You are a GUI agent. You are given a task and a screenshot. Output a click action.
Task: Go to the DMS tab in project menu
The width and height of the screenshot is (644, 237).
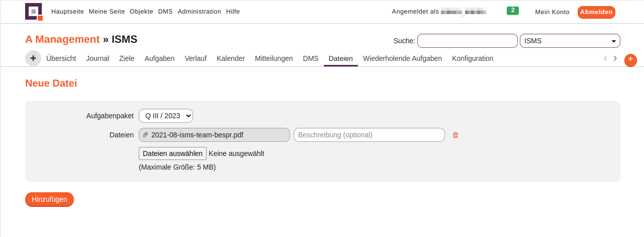click(x=311, y=58)
